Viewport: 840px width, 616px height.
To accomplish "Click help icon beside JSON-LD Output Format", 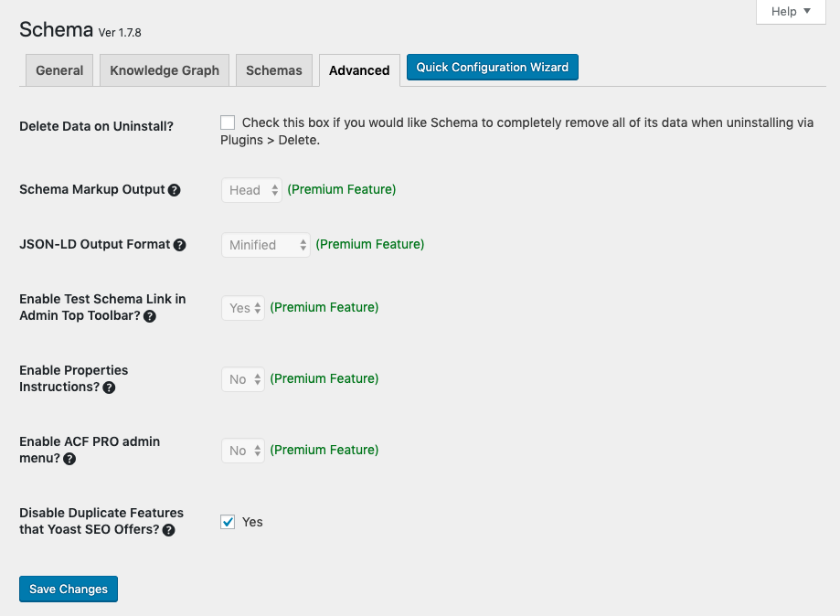I will coord(180,245).
